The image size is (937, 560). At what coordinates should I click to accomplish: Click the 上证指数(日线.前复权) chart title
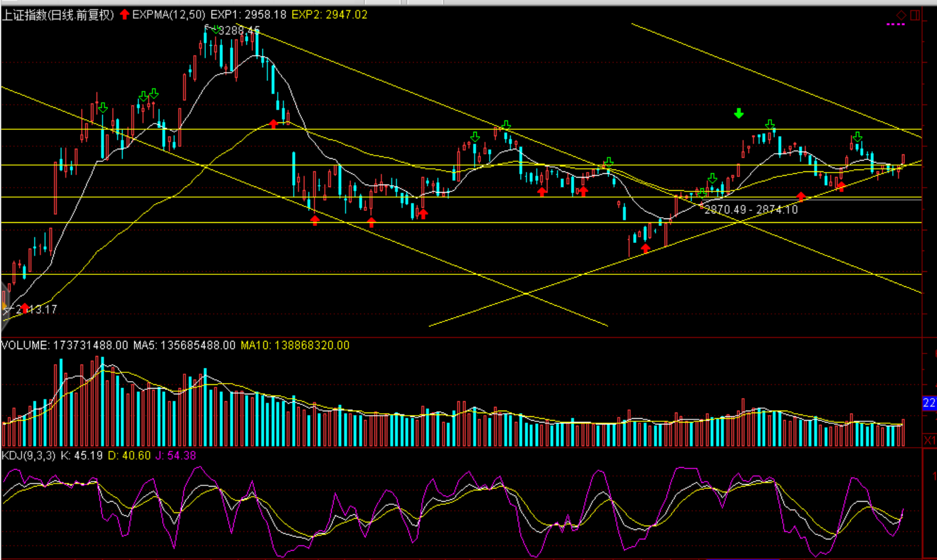tap(58, 14)
